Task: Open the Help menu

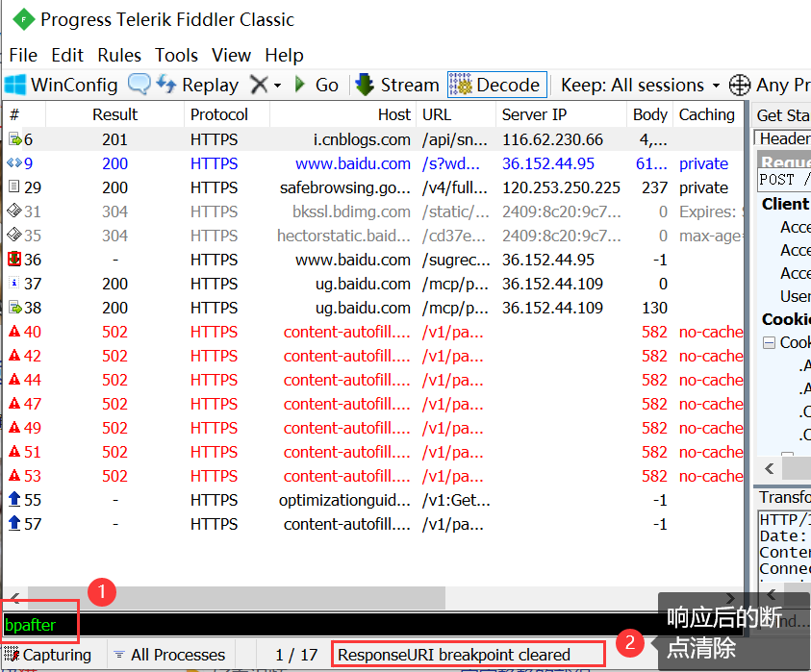Action: [284, 55]
